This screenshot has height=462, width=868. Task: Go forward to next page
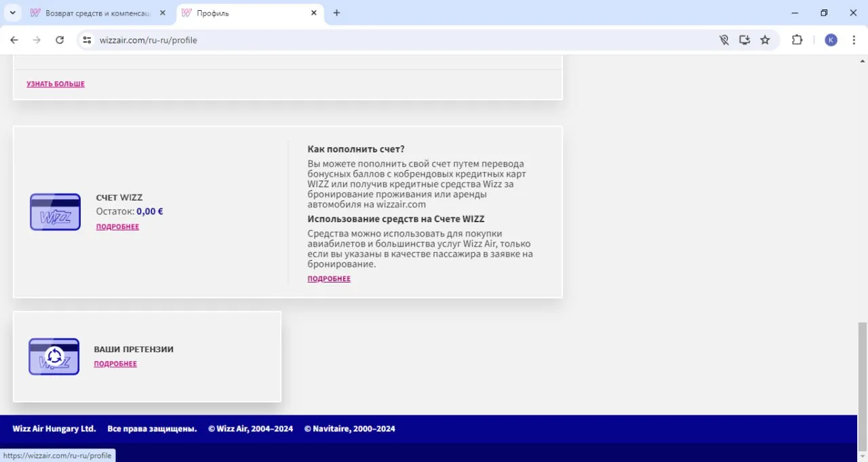point(37,40)
